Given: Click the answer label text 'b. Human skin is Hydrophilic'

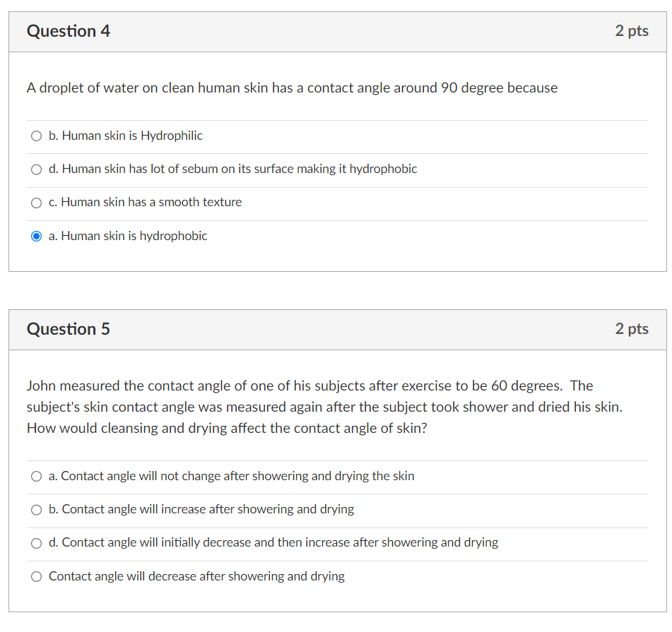Looking at the screenshot, I should [x=126, y=136].
